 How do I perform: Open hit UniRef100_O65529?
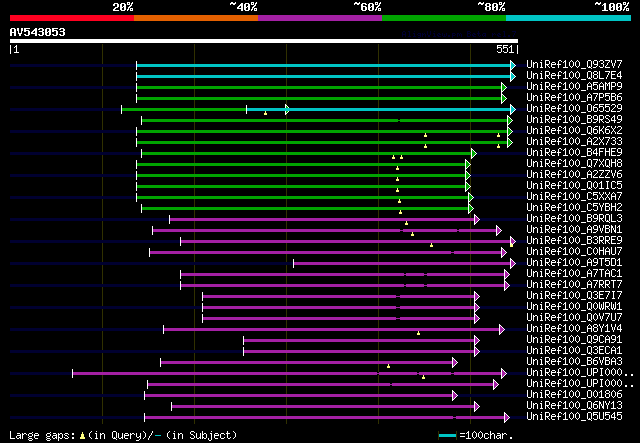click(574, 109)
